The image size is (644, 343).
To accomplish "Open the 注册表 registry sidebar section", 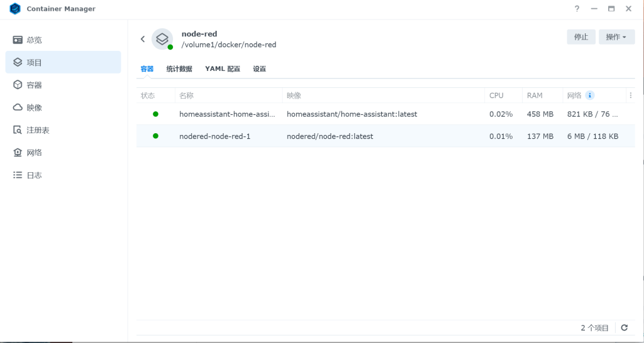I will point(64,130).
